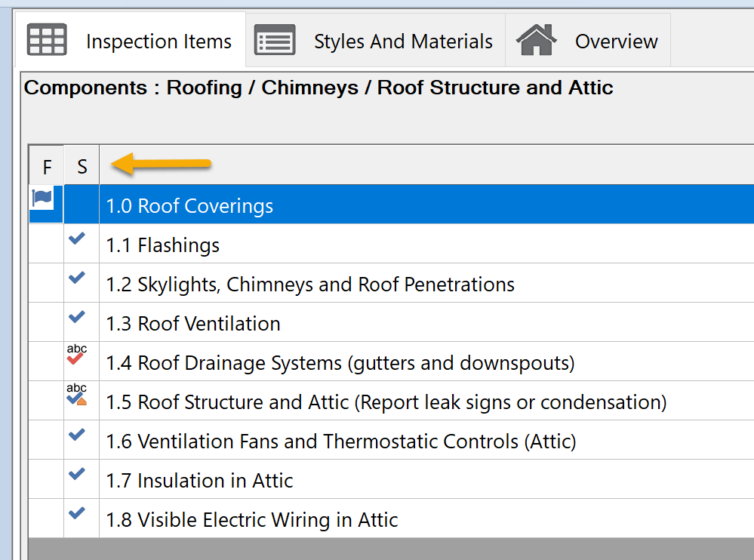Click the checkmark next to Roof Ventilation

pos(77,317)
